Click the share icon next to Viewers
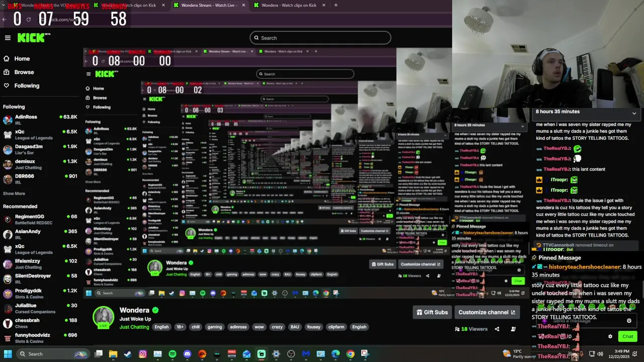This screenshot has height=362, width=644. [497, 329]
